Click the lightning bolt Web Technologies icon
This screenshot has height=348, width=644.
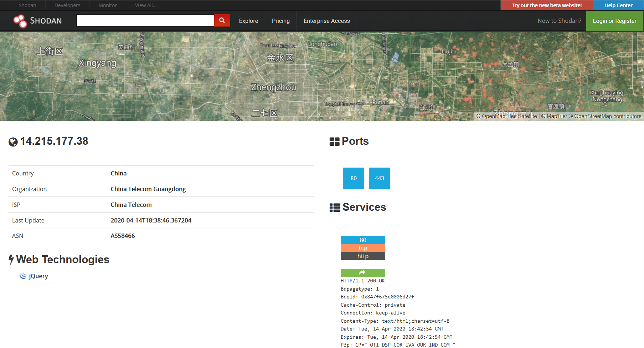coord(11,260)
